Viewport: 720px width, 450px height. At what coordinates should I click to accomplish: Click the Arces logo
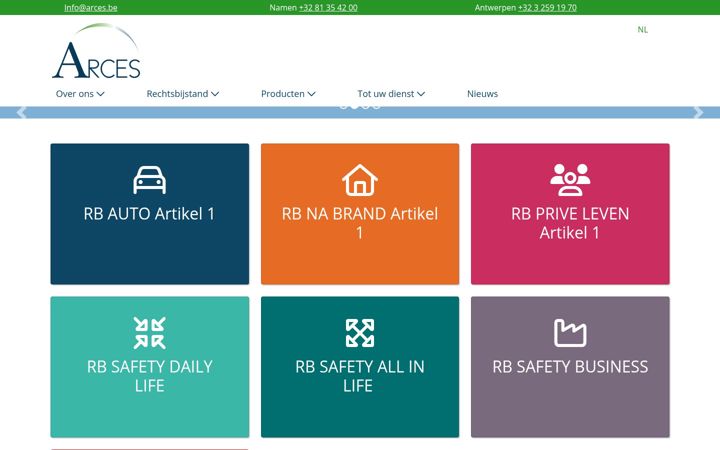(x=96, y=51)
